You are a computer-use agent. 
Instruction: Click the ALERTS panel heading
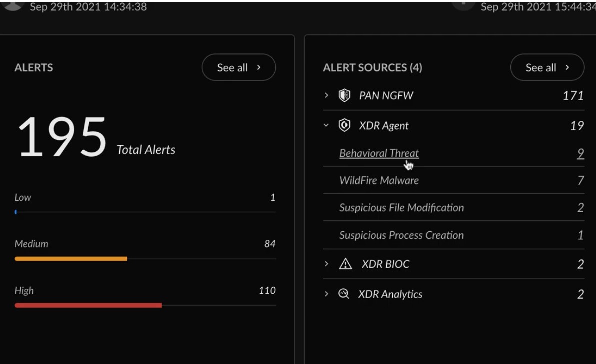click(34, 67)
